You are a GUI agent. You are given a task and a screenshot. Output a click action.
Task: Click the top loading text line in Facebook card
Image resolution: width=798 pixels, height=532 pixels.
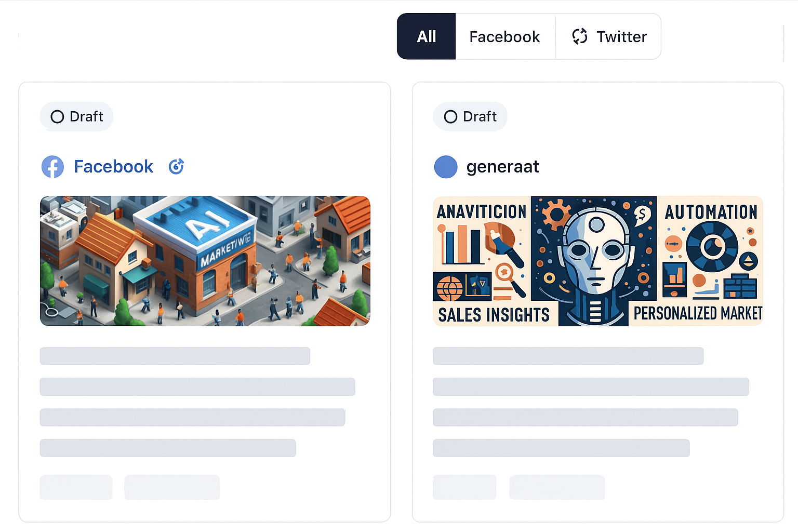tap(175, 356)
